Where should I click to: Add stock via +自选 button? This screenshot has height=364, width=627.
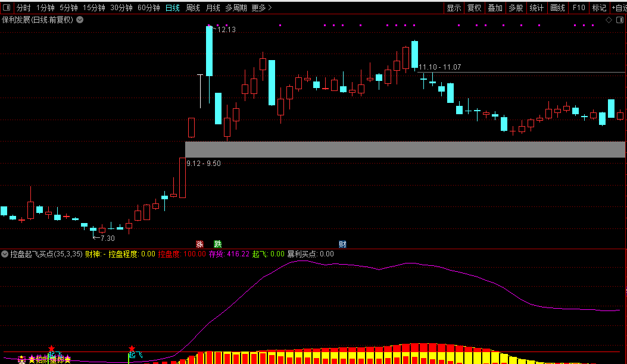[x=619, y=8]
